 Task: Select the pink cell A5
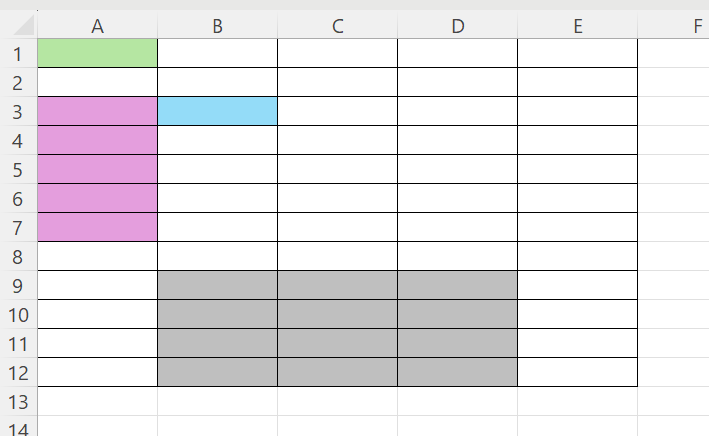pos(97,169)
